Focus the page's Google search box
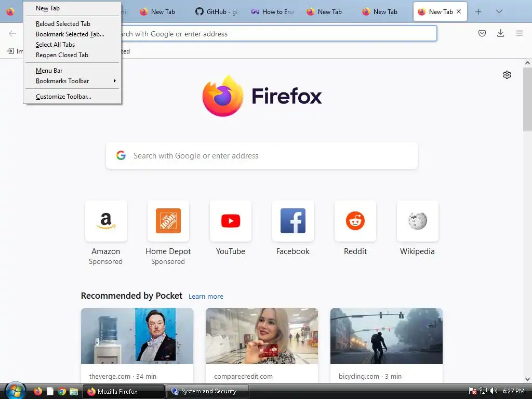This screenshot has height=399, width=532. click(x=262, y=156)
